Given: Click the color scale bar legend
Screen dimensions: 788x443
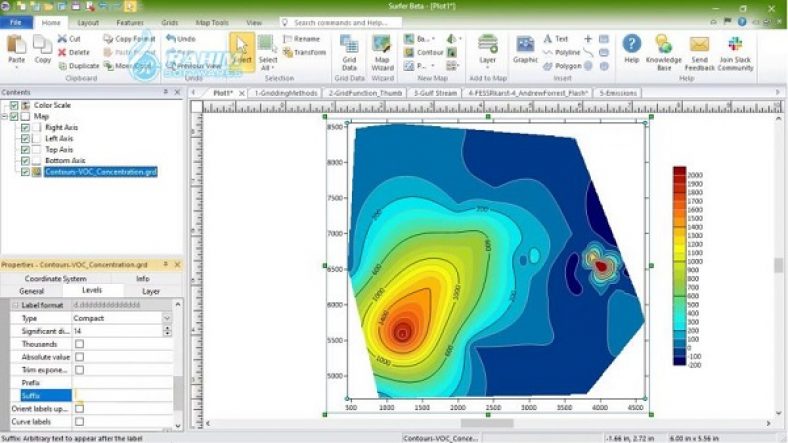Looking at the screenshot, I should pyautogui.click(x=679, y=266).
